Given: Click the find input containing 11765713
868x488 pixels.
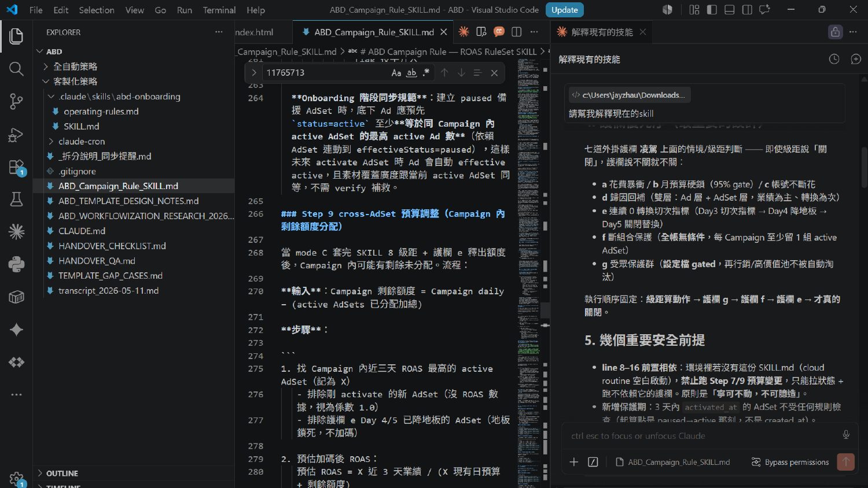Looking at the screenshot, I should (x=326, y=73).
